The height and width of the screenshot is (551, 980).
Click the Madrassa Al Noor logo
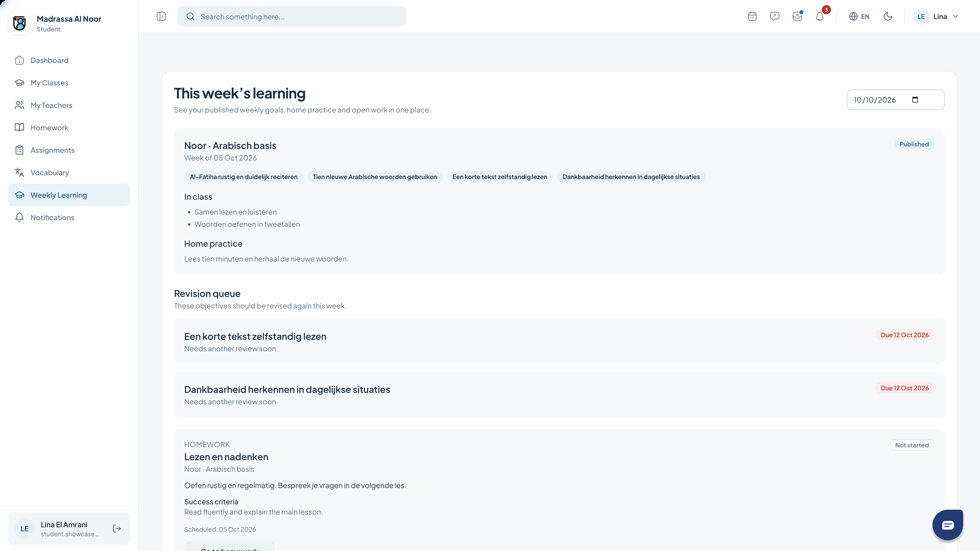19,23
